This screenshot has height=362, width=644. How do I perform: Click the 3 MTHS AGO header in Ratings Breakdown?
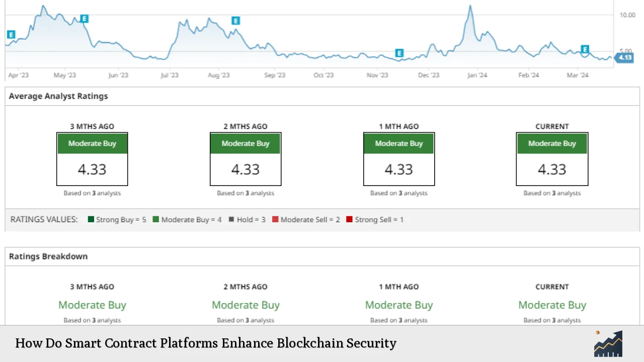click(92, 287)
